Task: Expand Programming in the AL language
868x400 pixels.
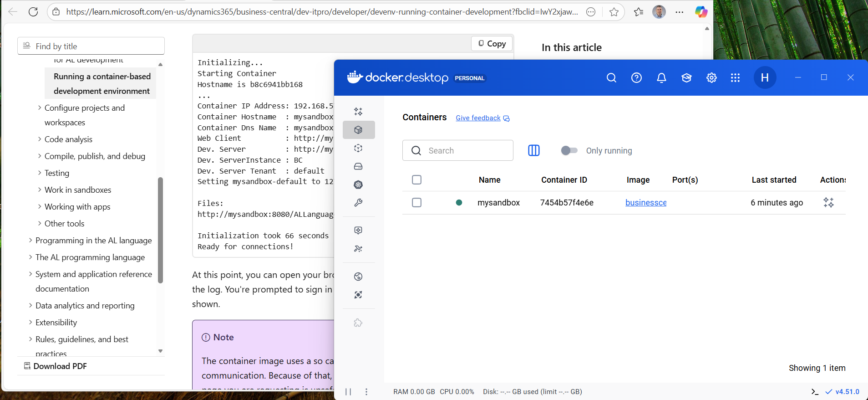Action: 30,240
